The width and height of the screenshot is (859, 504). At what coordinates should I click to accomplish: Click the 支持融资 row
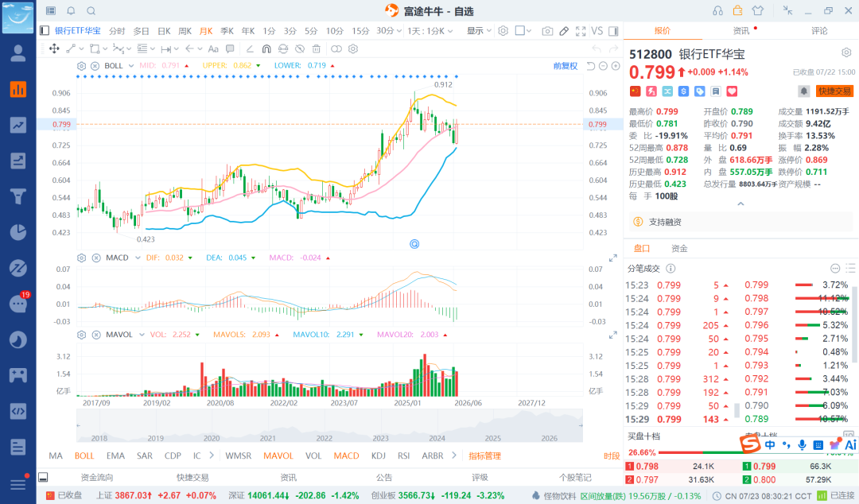(740, 222)
